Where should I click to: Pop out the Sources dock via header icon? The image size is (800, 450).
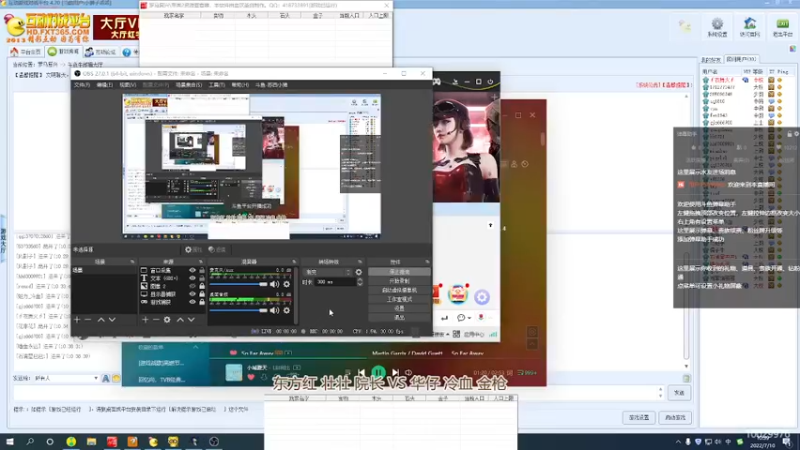201,262
